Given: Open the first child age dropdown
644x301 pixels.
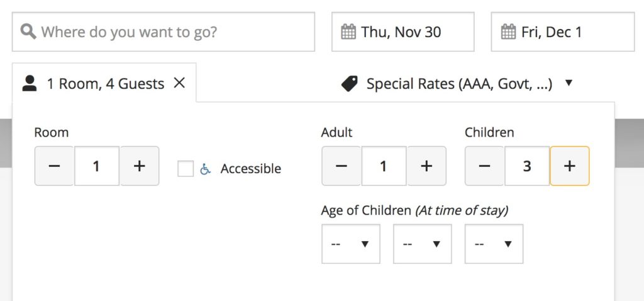Looking at the screenshot, I should 351,244.
